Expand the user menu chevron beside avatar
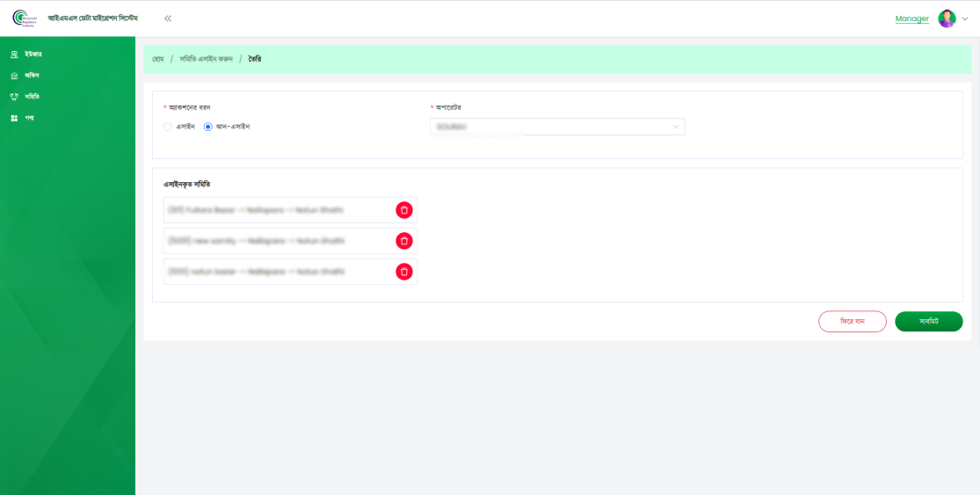This screenshot has width=980, height=495. coord(965,18)
